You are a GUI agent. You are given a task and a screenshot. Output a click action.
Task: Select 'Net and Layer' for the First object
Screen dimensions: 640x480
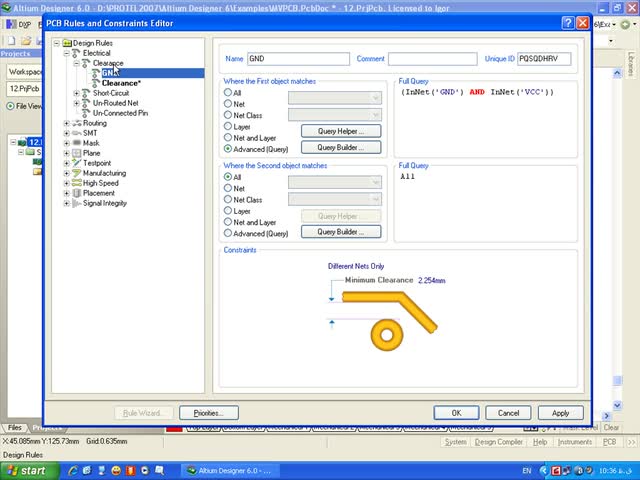pyautogui.click(x=228, y=138)
